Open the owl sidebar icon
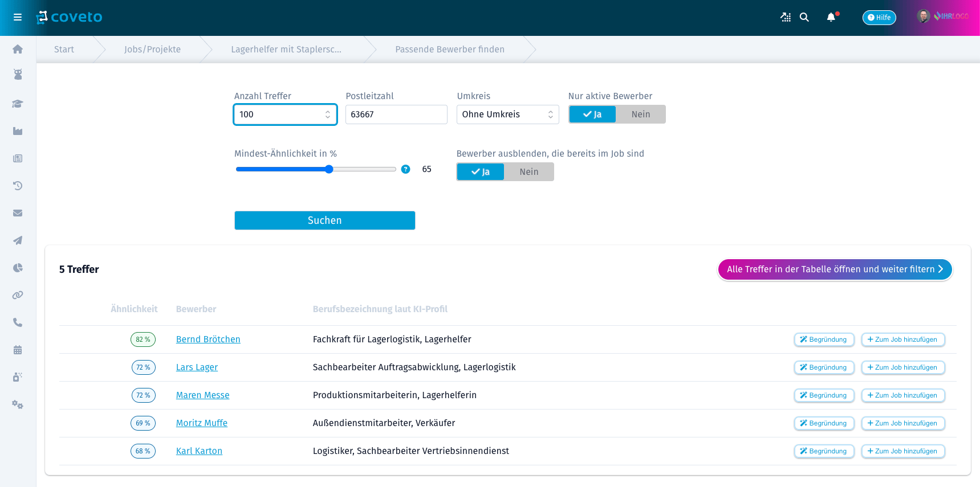 (x=18, y=74)
